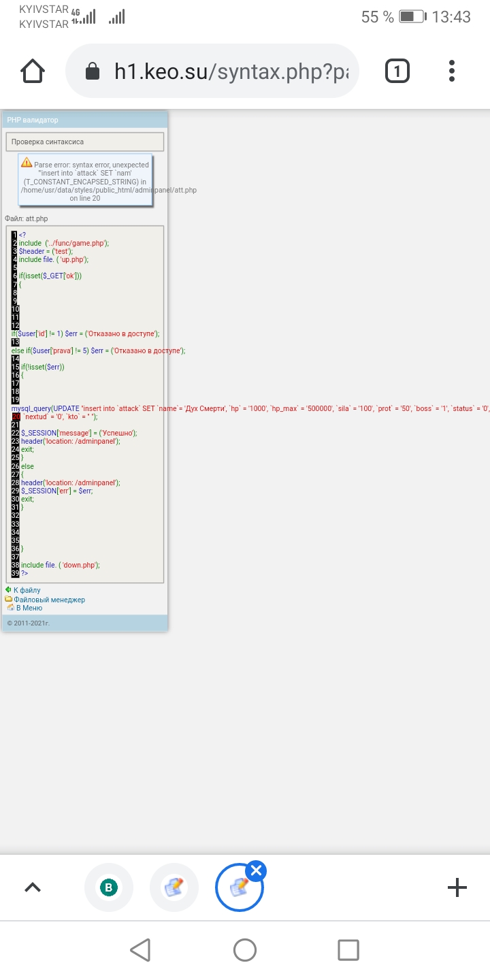Add a new tab with plus button
Viewport: 490px width, 980px height.
coord(457,887)
